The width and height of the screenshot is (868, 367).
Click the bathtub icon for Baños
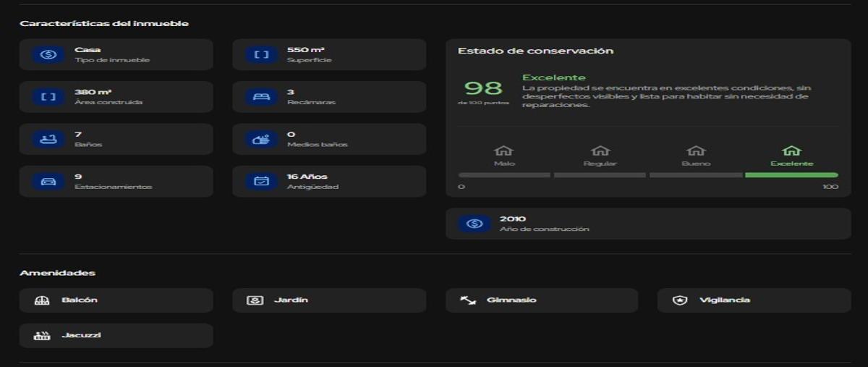[48, 139]
